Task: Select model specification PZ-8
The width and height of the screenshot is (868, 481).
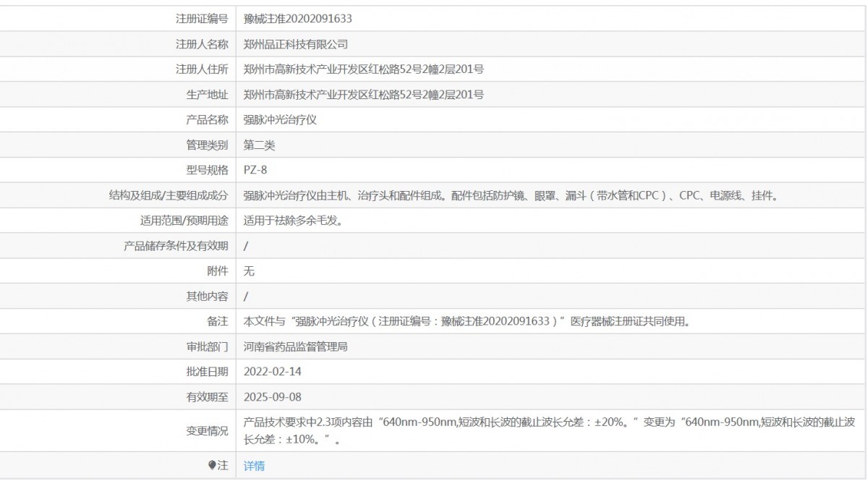Action: [256, 170]
